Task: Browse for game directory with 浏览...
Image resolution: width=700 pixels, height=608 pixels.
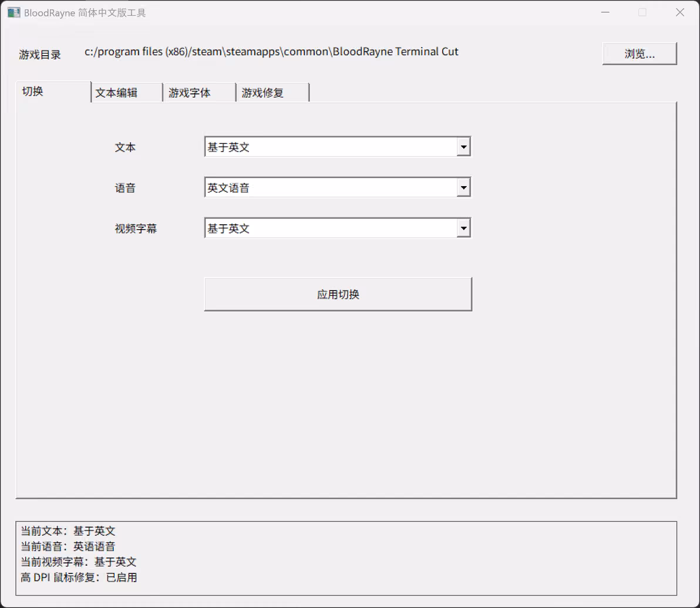Action: (x=640, y=54)
